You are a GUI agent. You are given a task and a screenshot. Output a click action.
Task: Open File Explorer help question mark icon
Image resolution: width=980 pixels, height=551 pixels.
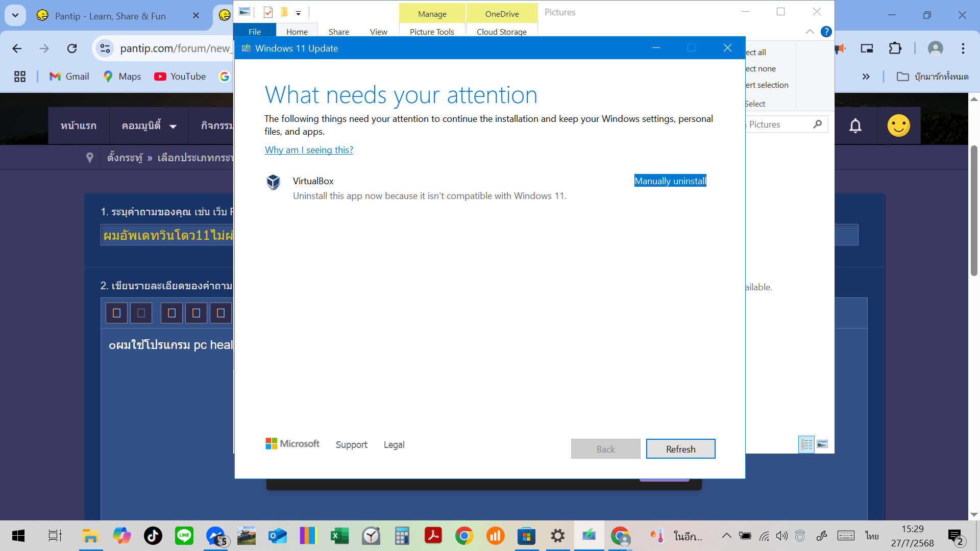click(826, 32)
